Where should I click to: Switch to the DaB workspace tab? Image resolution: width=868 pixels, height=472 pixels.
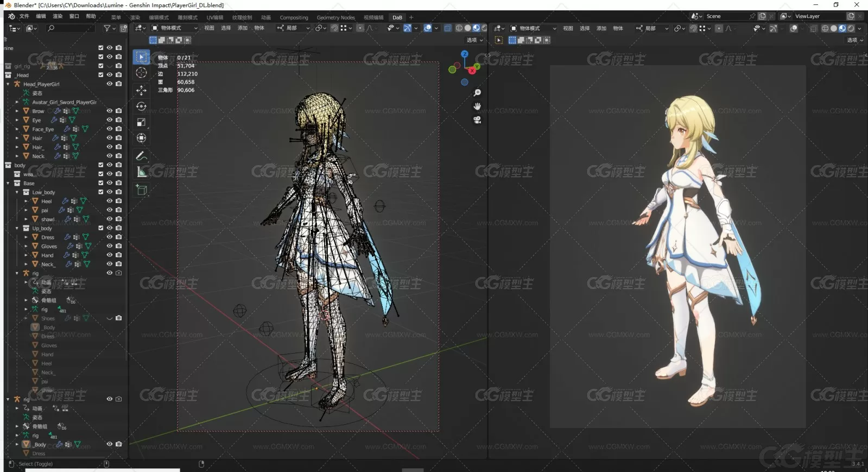tap(397, 17)
